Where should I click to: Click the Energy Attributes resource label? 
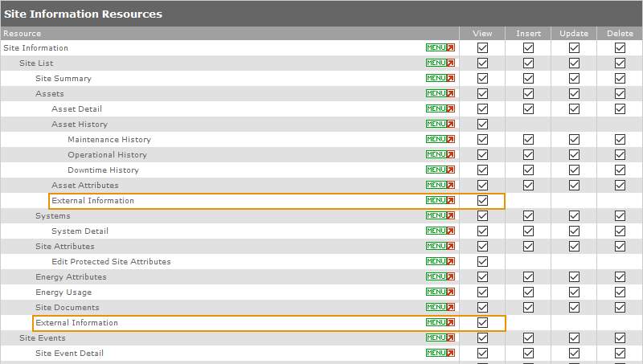[x=71, y=277]
